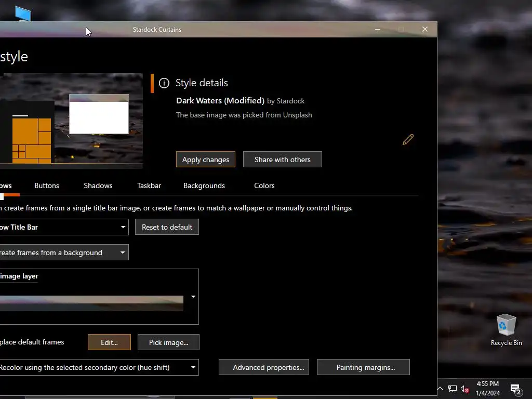532x399 pixels.
Task: Switch to the Buttons tab
Action: coord(47,185)
